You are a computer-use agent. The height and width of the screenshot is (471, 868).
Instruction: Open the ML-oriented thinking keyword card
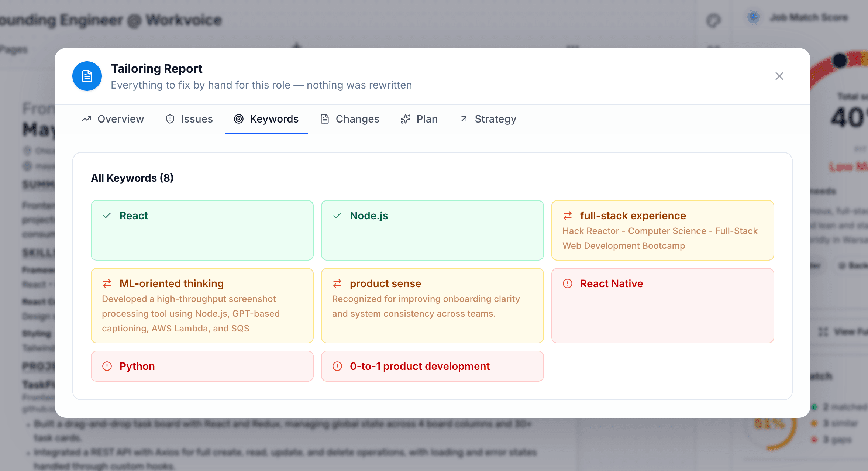[x=202, y=306]
